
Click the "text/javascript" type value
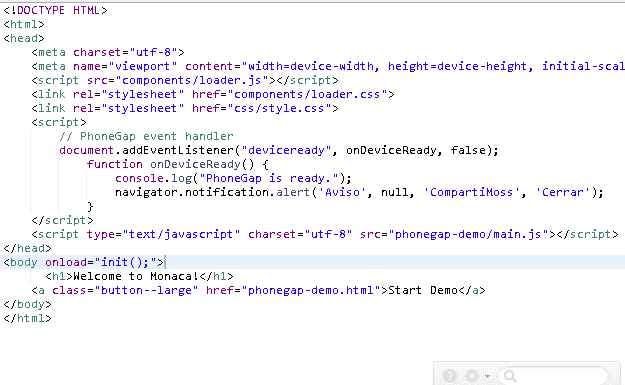181,234
